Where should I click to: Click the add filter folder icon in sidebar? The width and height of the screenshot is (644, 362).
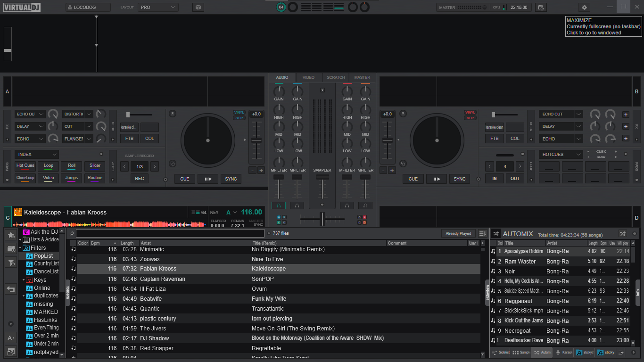(11, 262)
